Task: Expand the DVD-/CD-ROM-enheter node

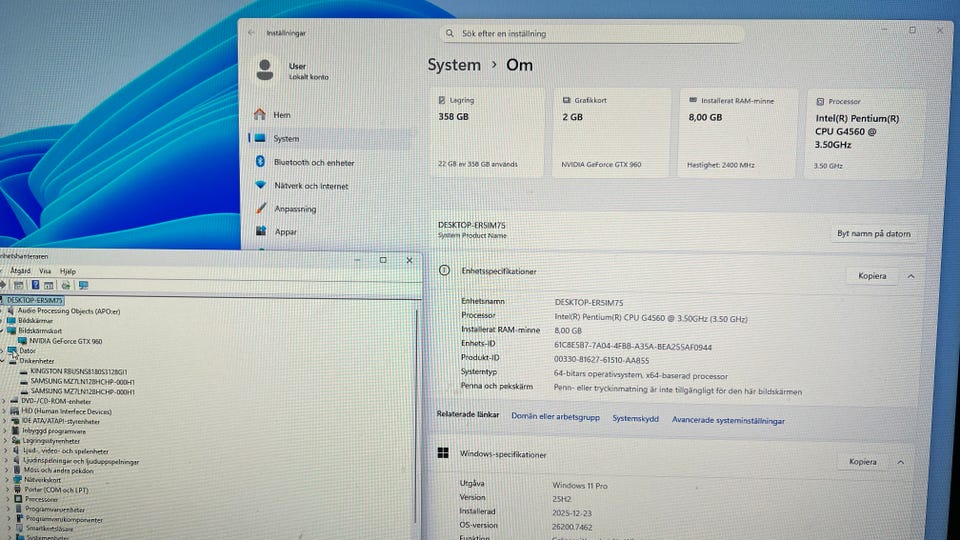Action: pos(4,402)
